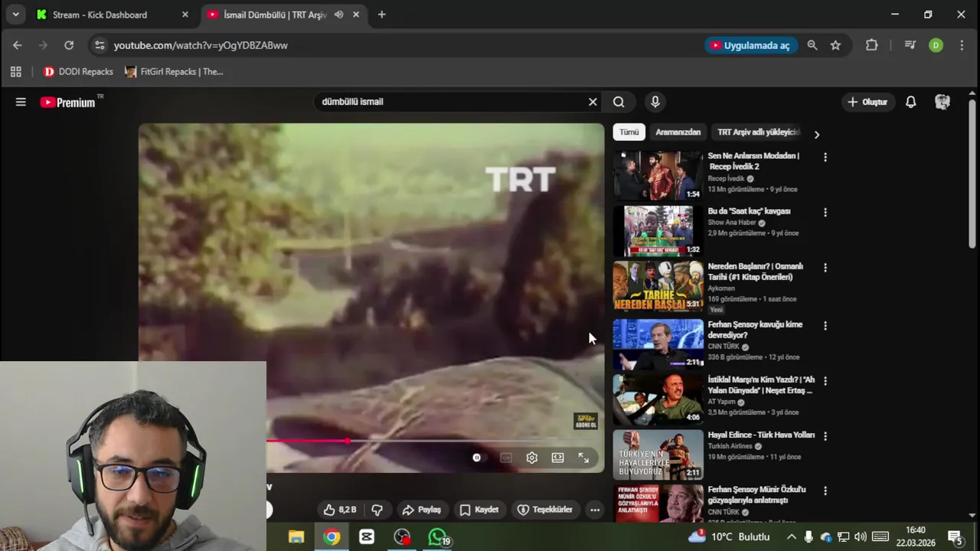
Task: Open the video player settings gear
Action: pos(531,458)
